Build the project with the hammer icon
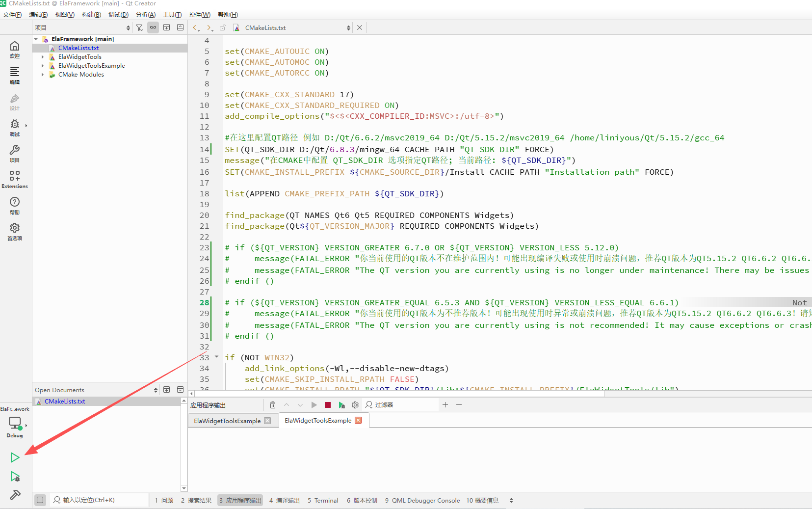 point(15,495)
